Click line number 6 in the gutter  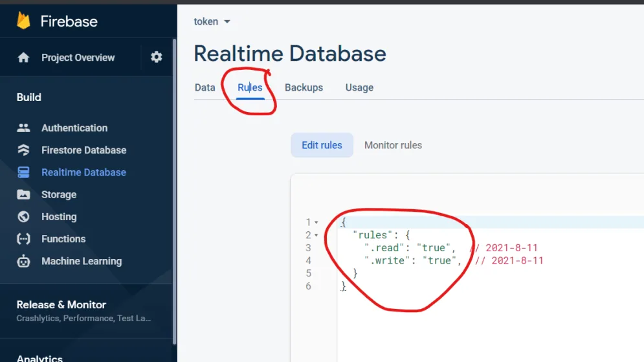[x=309, y=286]
